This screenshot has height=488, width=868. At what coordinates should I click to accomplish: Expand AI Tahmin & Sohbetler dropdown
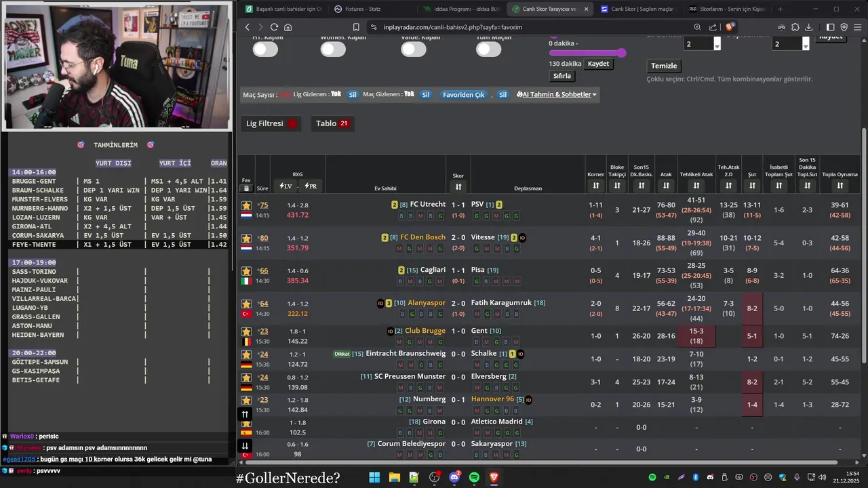[x=556, y=94]
